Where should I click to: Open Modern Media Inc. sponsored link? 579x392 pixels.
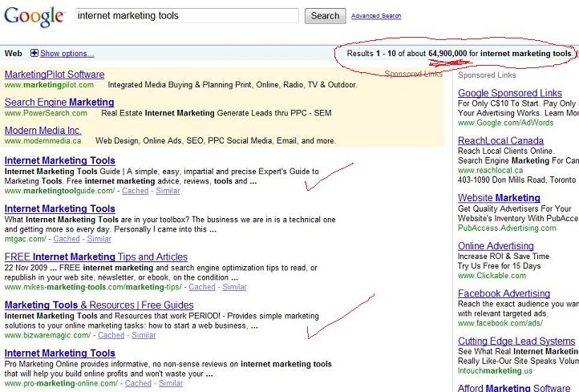[x=43, y=131]
